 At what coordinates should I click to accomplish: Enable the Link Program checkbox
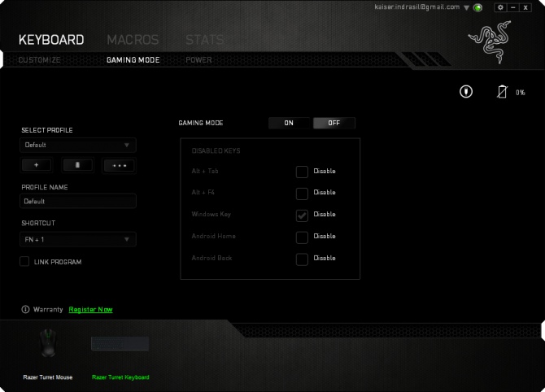pos(25,262)
